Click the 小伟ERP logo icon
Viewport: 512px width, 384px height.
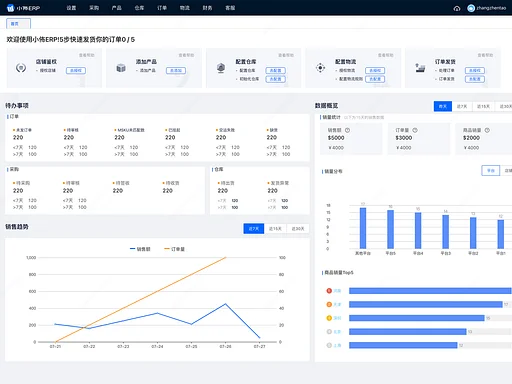point(10,8)
